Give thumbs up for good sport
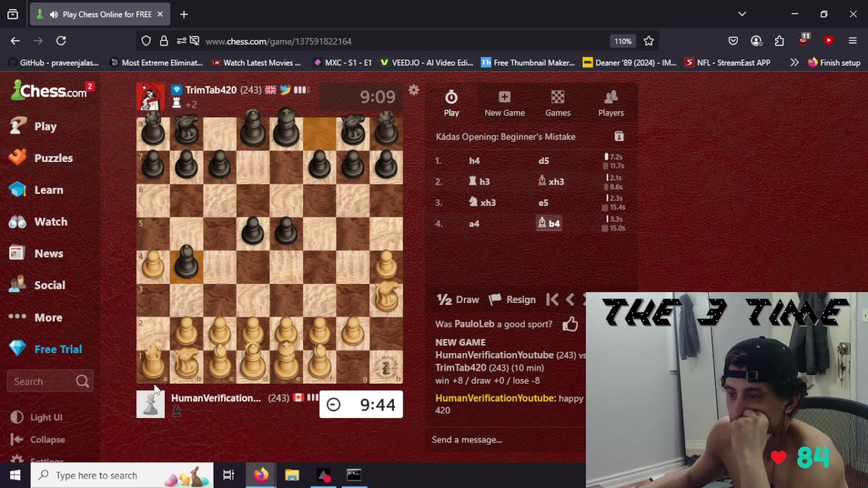Viewport: 868px width, 488px height. click(x=570, y=325)
